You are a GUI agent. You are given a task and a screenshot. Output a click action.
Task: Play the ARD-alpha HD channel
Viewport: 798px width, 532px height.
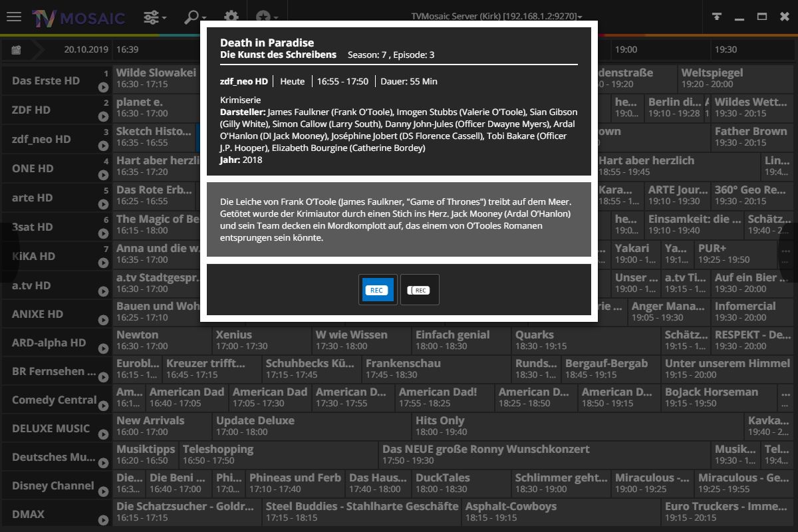click(x=103, y=349)
